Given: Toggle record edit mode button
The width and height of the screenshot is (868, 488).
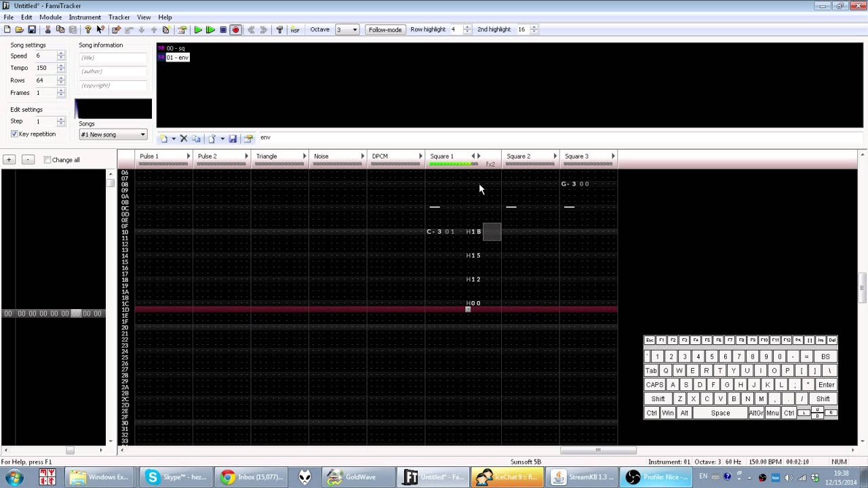Looking at the screenshot, I should click(x=235, y=30).
